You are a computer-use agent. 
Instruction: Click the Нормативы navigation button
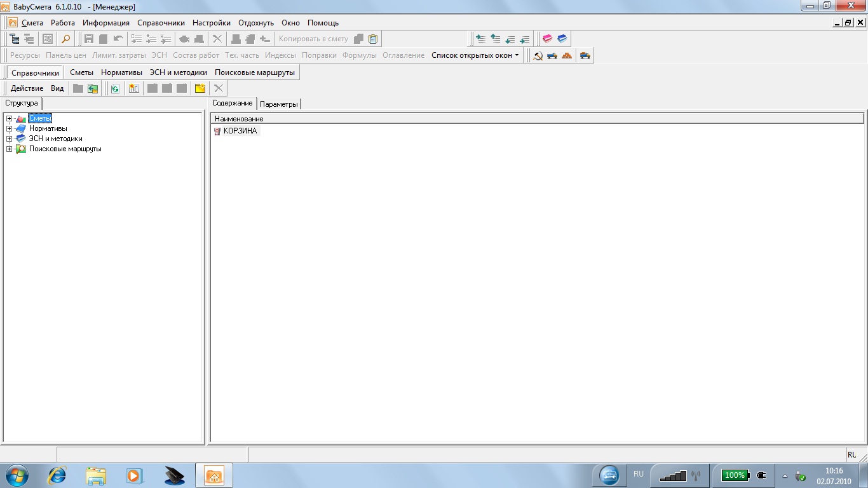121,72
